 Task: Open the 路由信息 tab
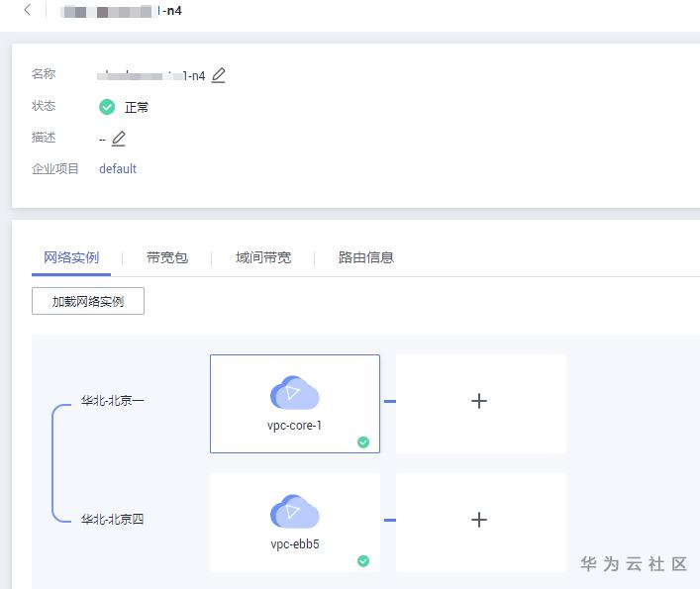[366, 257]
